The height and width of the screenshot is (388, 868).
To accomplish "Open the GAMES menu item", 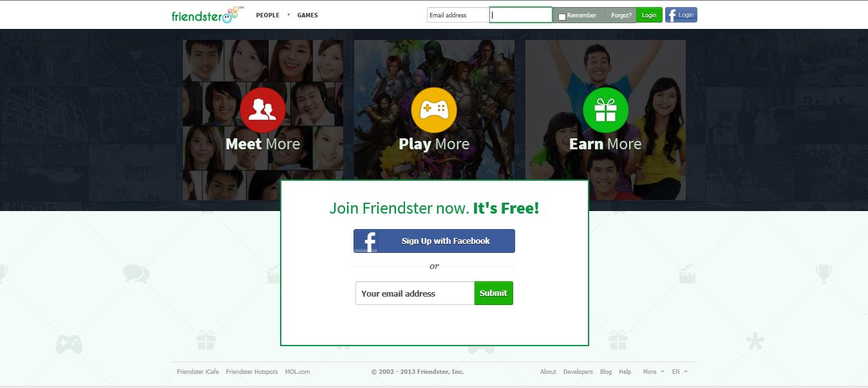I will click(x=308, y=15).
